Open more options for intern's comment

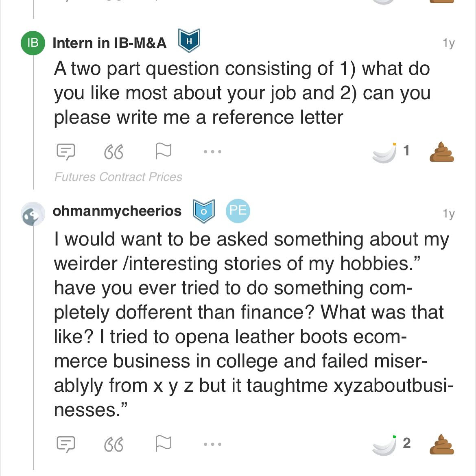[x=212, y=152]
